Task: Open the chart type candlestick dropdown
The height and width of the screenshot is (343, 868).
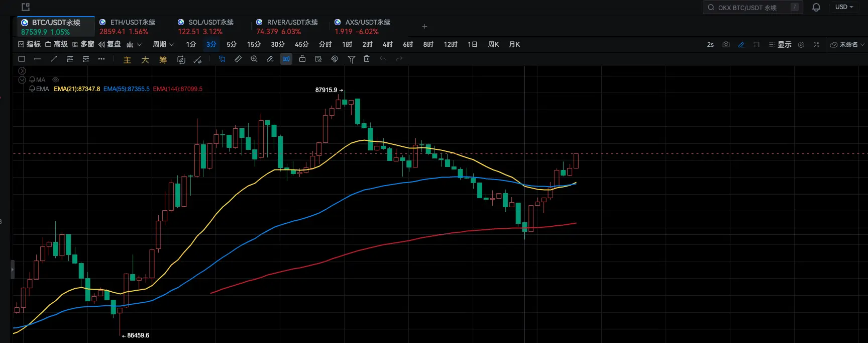Action: coord(134,44)
